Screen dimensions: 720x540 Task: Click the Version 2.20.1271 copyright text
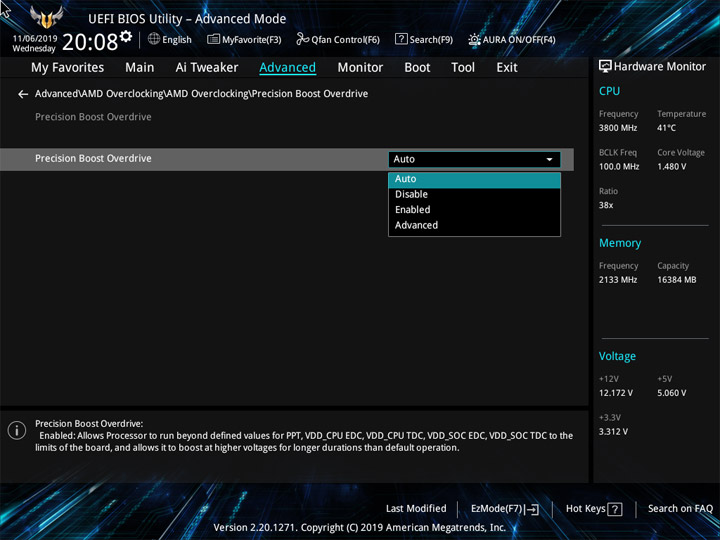(360, 528)
